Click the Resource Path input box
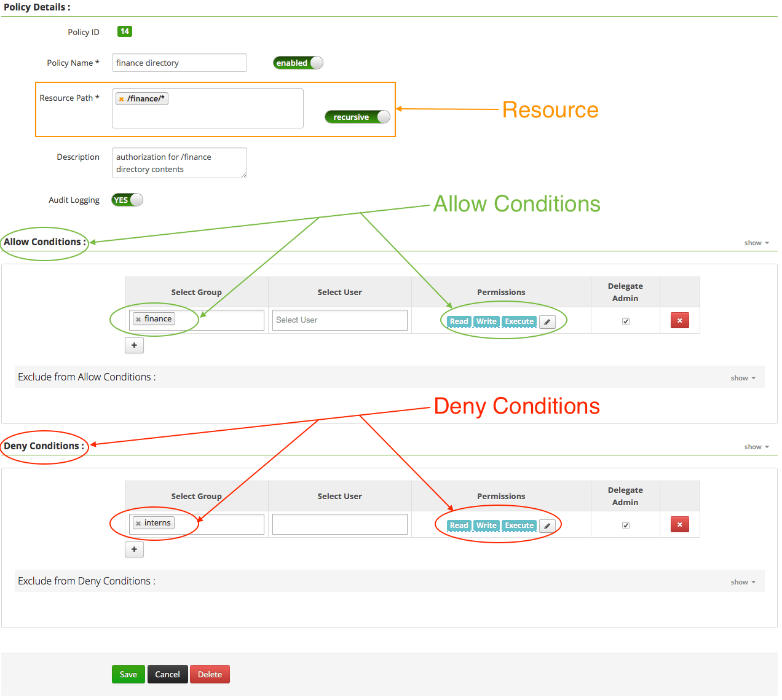This screenshot has height=700, width=782. [208, 108]
